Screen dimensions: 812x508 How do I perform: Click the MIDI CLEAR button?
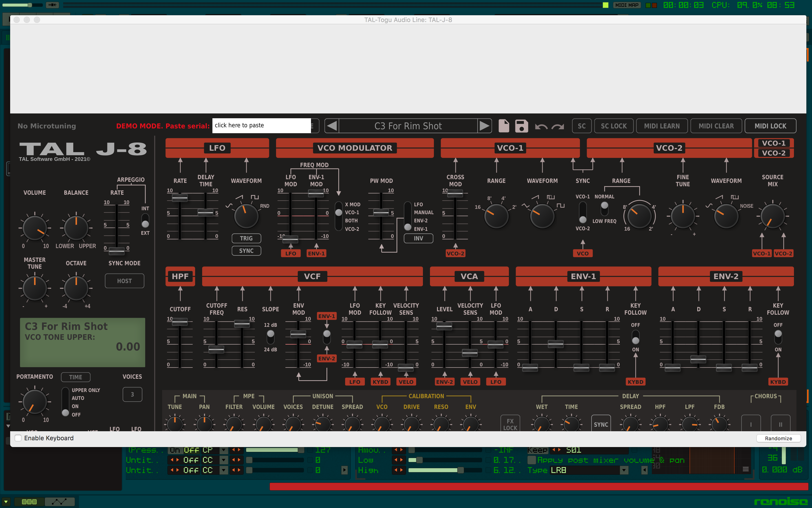pyautogui.click(x=716, y=126)
